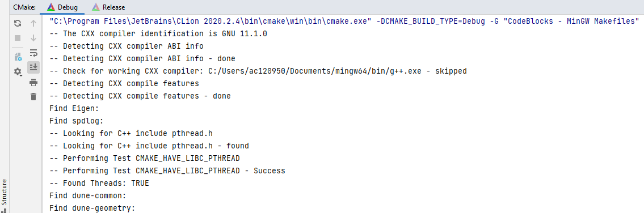Switch to the Debug CMake tab

[x=62, y=7]
